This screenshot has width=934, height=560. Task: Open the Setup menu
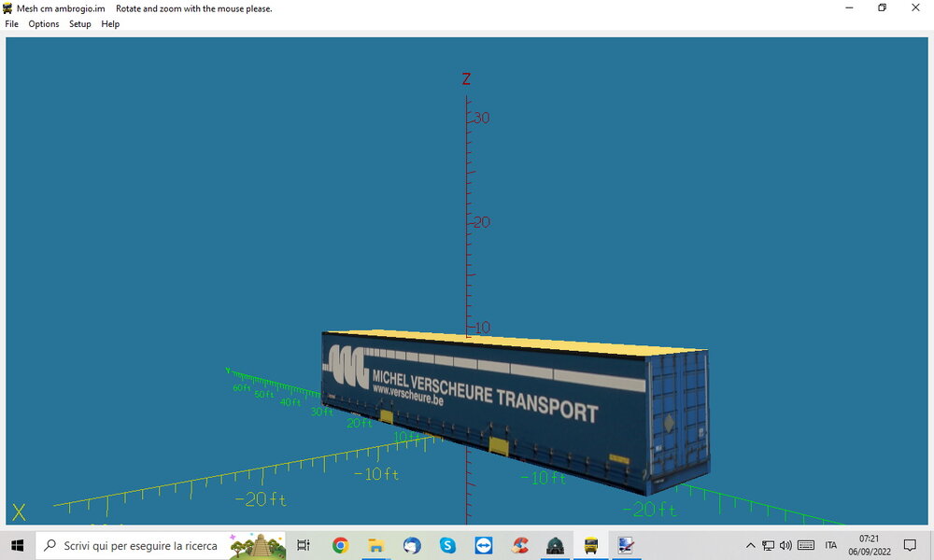point(79,24)
